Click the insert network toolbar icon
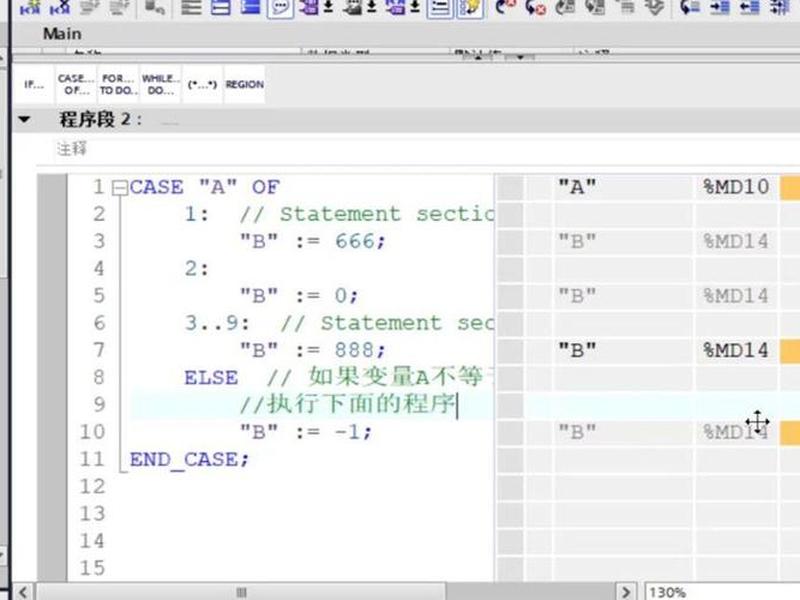The image size is (800, 600). [29, 8]
